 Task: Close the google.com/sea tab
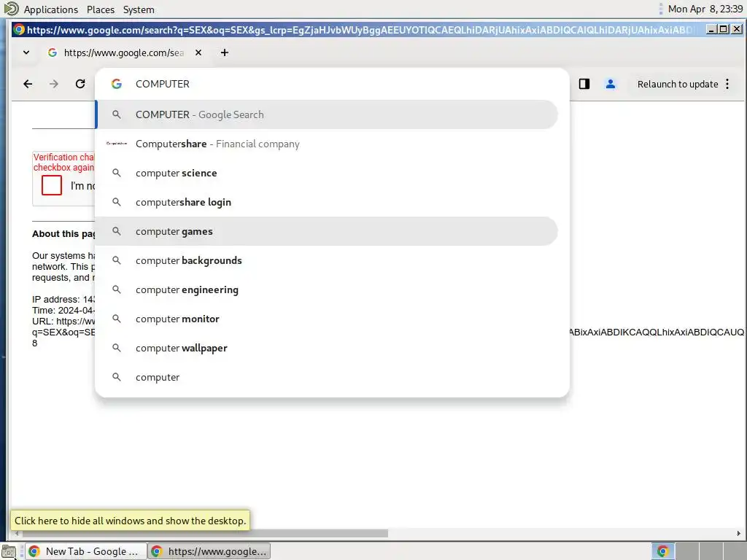click(x=198, y=52)
